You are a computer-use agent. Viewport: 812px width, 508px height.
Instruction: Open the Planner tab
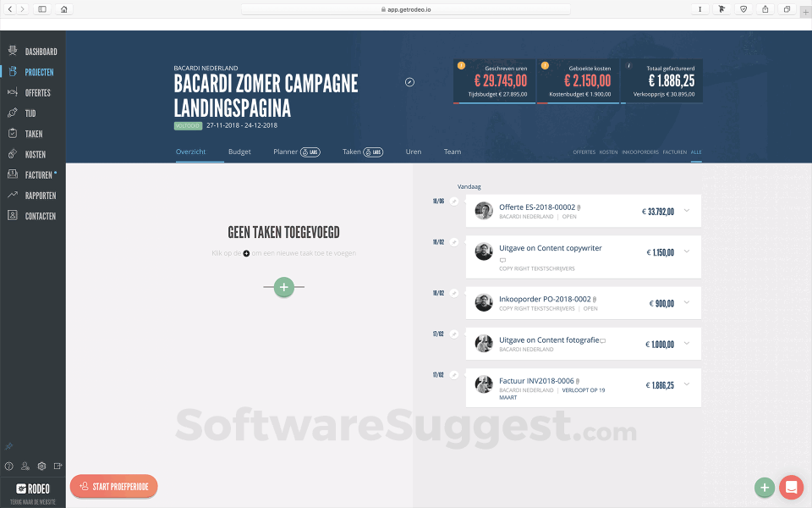click(x=285, y=152)
